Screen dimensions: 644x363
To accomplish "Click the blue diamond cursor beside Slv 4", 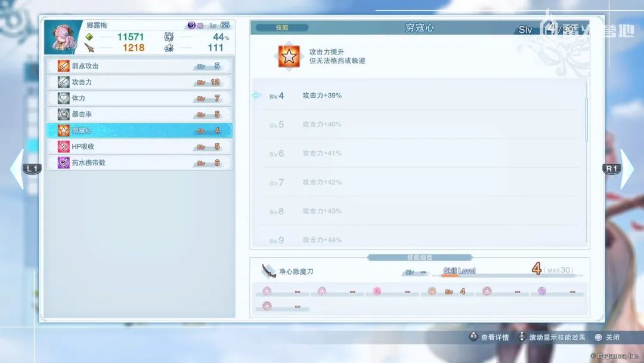I will click(x=256, y=96).
